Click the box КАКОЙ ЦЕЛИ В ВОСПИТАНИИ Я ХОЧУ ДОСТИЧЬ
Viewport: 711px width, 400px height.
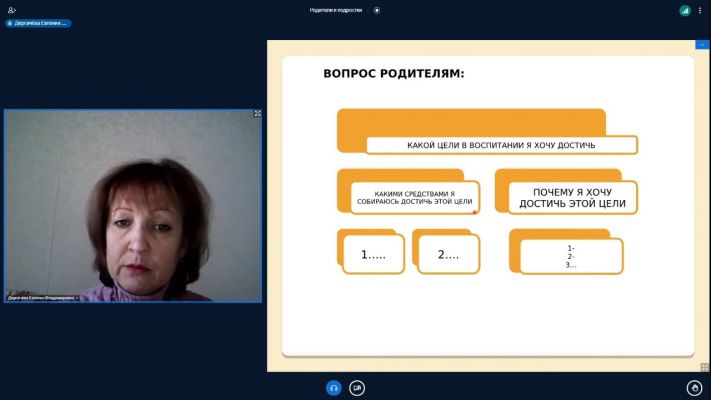(502, 145)
